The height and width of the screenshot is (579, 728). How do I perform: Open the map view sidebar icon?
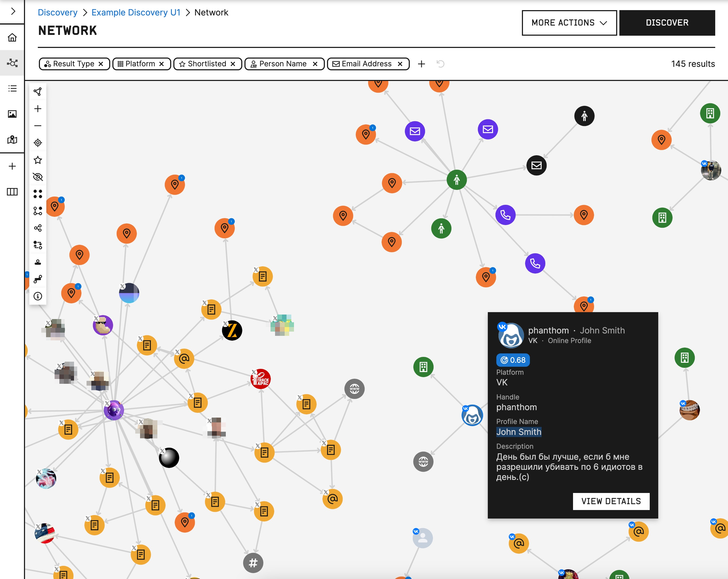[12, 140]
